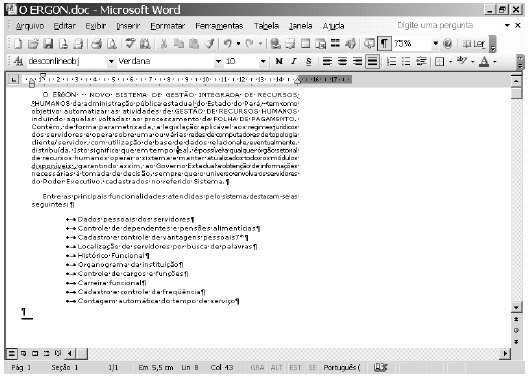Open the Formatar menu
The image size is (529, 377).
point(168,26)
